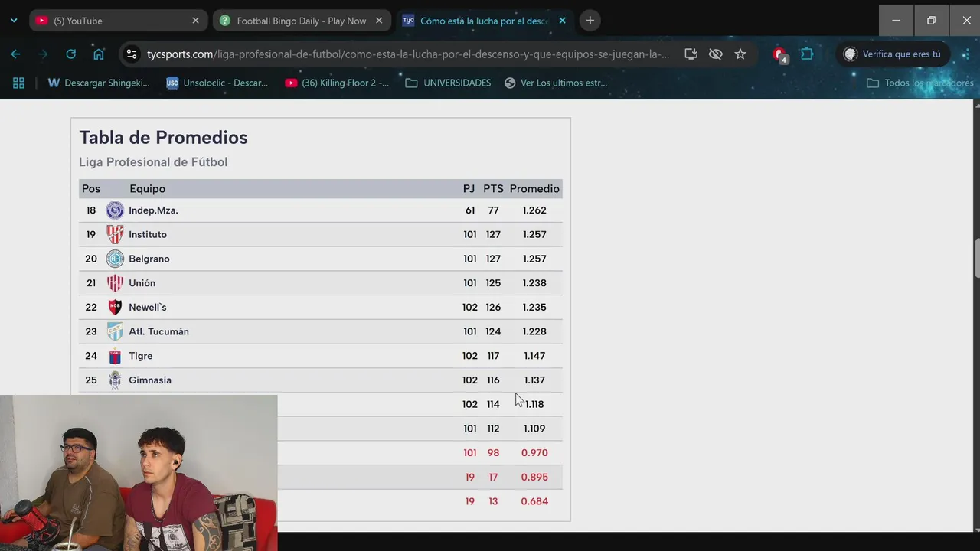Click the Liga Profesional de Fútbol subtitle
Screen dimensions: 980x551
point(153,162)
